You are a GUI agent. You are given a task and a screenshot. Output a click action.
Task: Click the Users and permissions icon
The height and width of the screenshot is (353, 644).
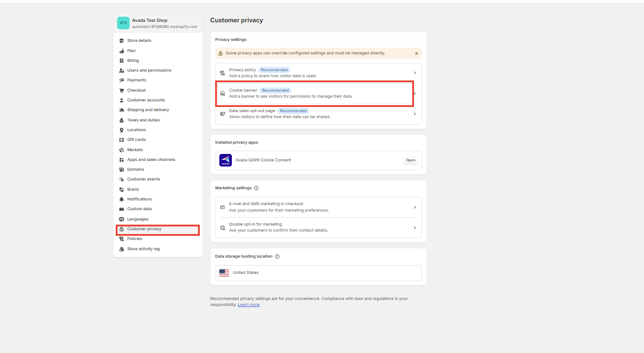pos(122,70)
